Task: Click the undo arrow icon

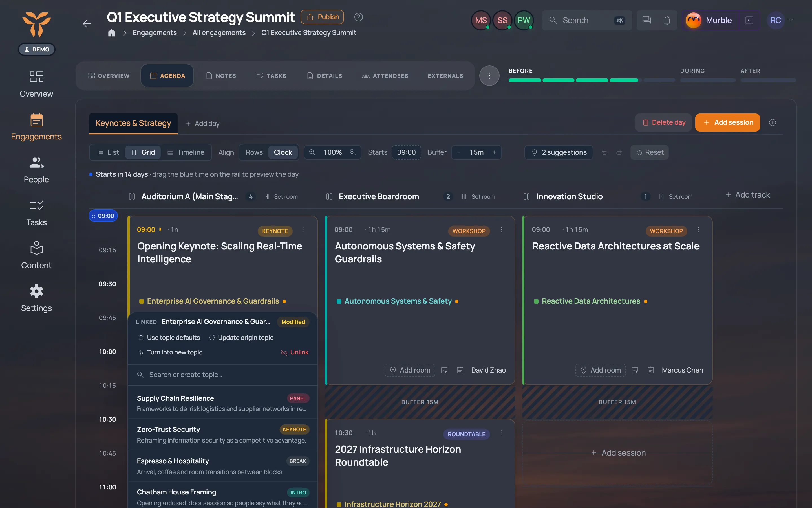Action: [605, 152]
